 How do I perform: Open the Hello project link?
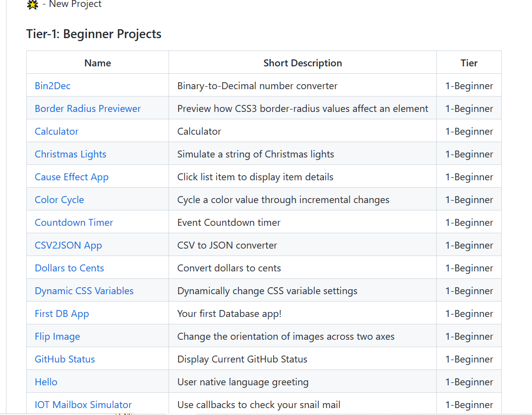point(46,382)
